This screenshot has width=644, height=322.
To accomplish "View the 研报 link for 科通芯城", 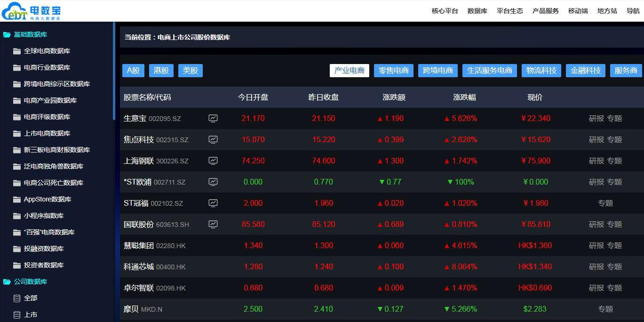I will (596, 266).
